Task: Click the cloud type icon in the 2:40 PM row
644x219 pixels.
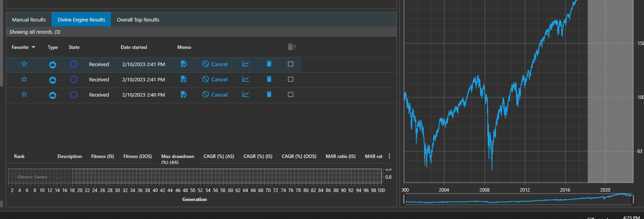Action: (x=53, y=95)
